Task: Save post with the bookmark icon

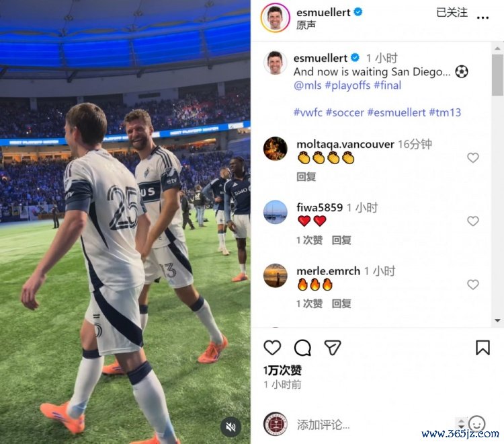Action: [x=482, y=348]
